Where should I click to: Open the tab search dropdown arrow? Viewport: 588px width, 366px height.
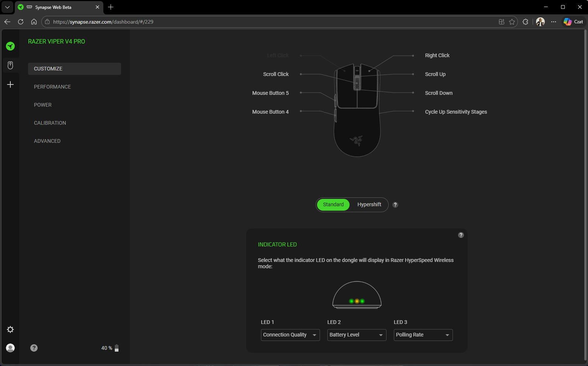tap(7, 7)
